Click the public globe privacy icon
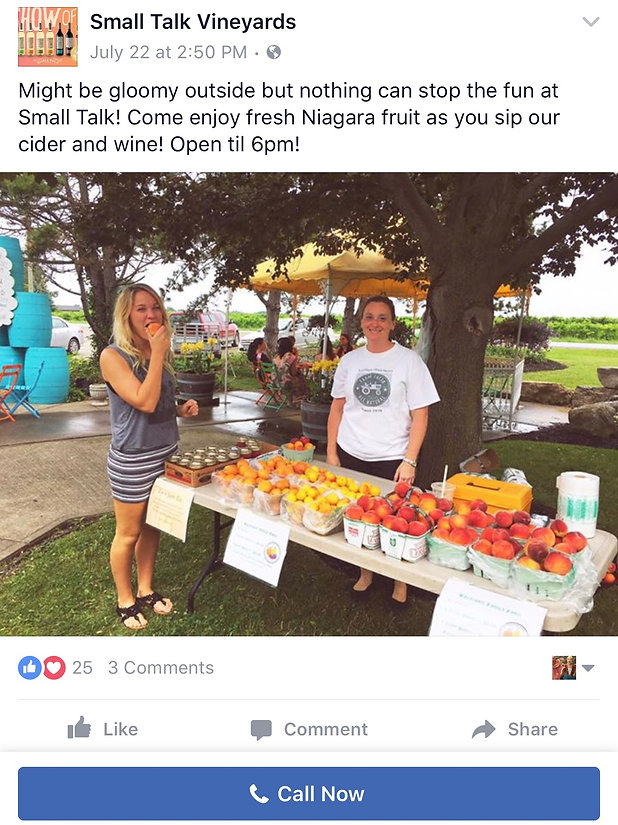The height and width of the screenshot is (825, 618). (273, 52)
